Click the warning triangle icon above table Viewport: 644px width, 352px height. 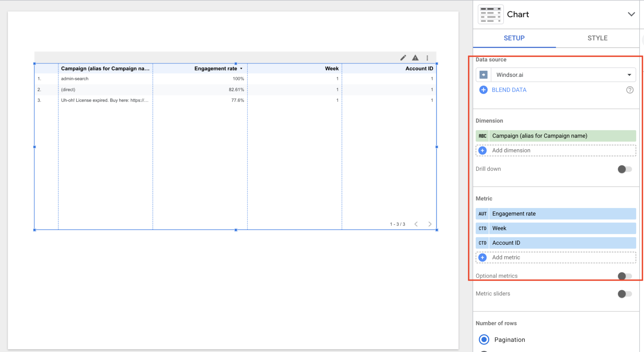(415, 58)
